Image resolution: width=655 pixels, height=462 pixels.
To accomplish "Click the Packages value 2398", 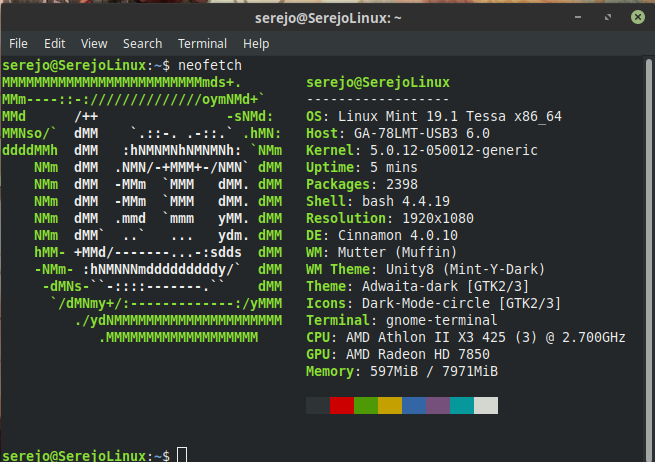I will [x=402, y=184].
